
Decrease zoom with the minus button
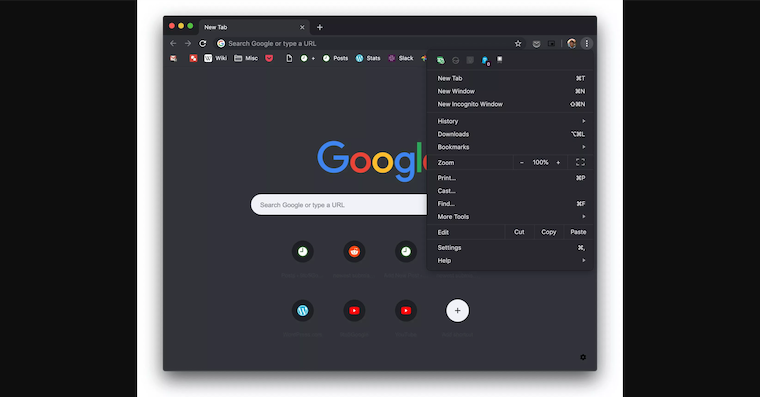pos(522,162)
